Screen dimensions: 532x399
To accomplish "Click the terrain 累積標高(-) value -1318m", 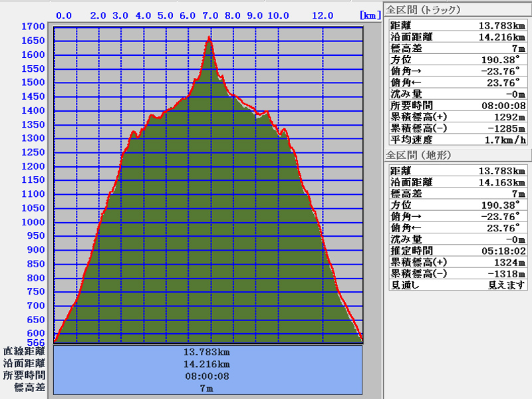I will [x=507, y=273].
